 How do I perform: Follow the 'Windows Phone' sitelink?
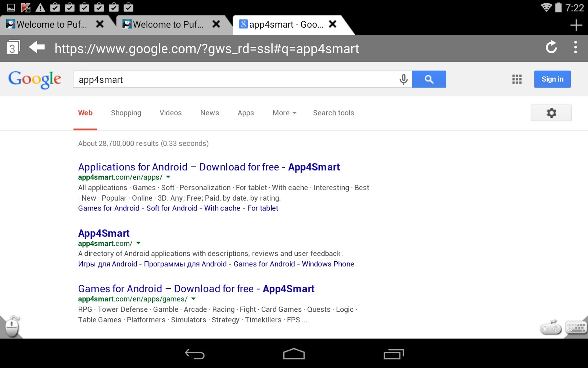click(328, 264)
